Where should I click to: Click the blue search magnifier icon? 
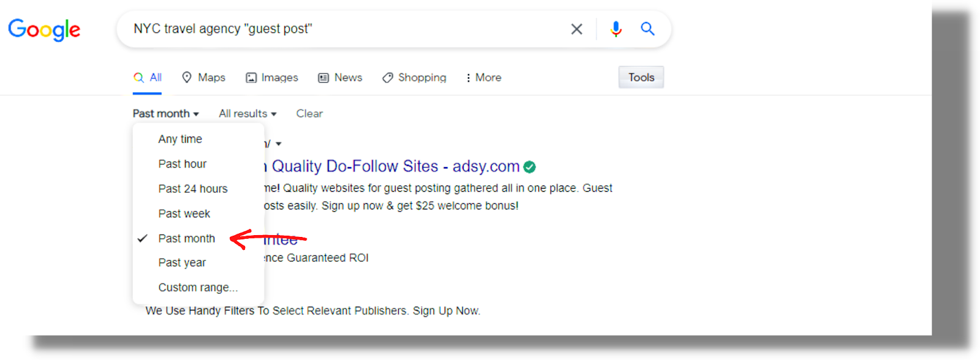pos(647,29)
